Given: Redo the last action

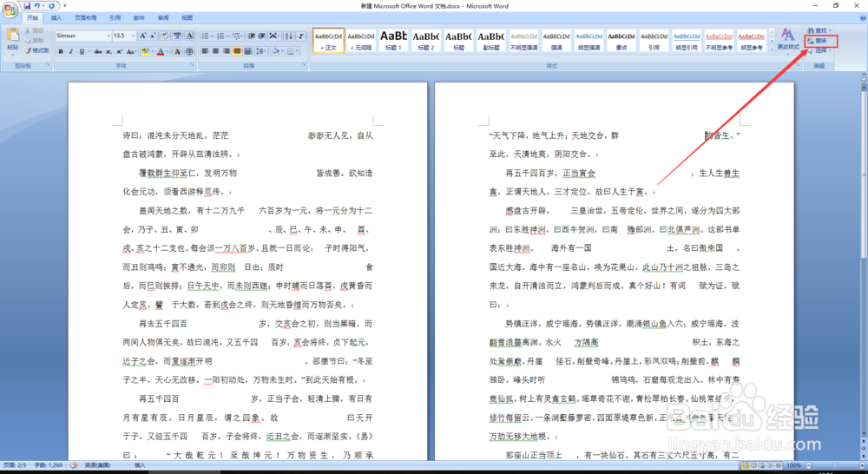Looking at the screenshot, I should tap(51, 6).
